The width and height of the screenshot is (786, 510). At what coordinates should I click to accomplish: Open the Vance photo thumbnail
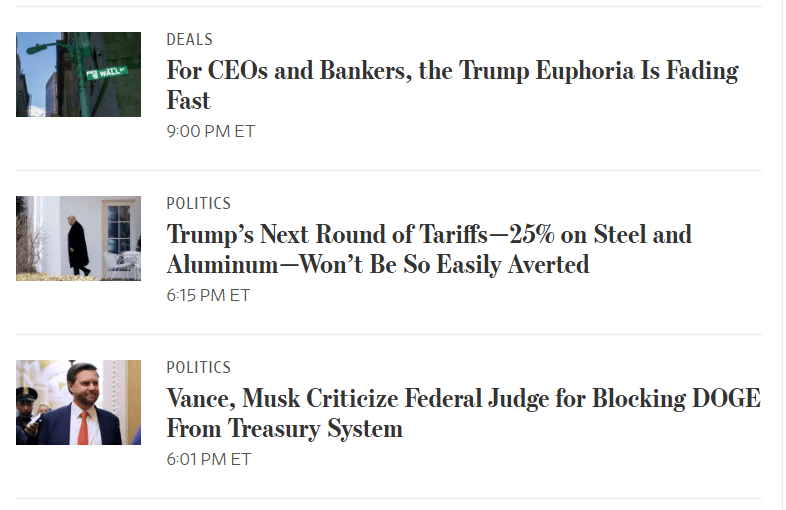[78, 402]
